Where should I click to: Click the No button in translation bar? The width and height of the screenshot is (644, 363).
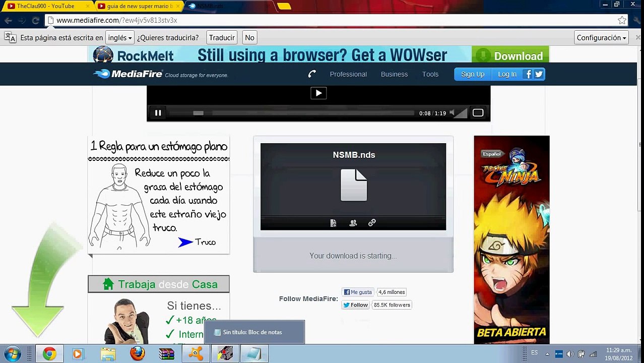point(249,38)
